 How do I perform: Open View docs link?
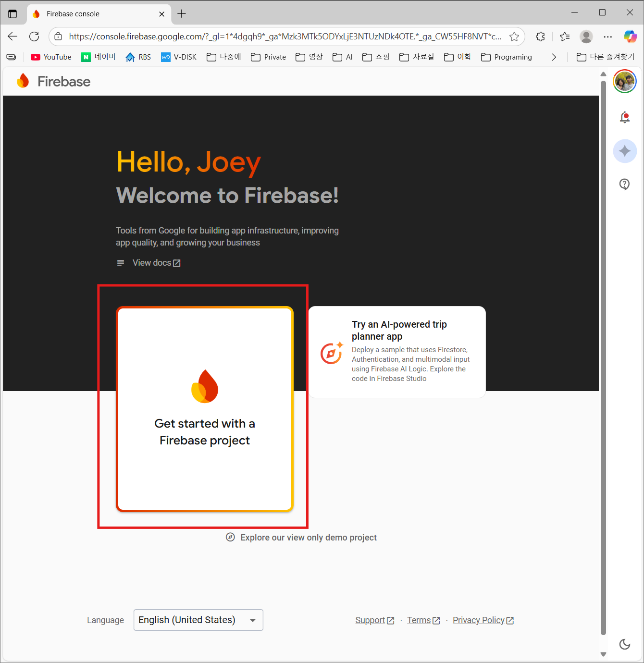pyautogui.click(x=156, y=263)
